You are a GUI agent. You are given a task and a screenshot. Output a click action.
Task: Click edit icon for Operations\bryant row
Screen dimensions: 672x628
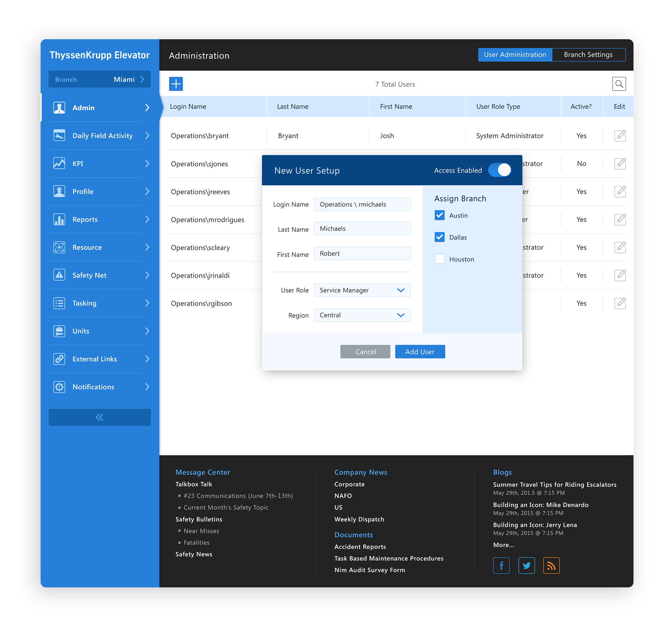pyautogui.click(x=620, y=136)
